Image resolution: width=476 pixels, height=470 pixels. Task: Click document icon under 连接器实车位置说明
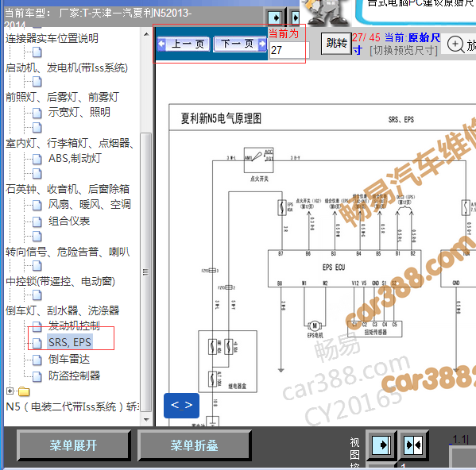click(x=37, y=52)
